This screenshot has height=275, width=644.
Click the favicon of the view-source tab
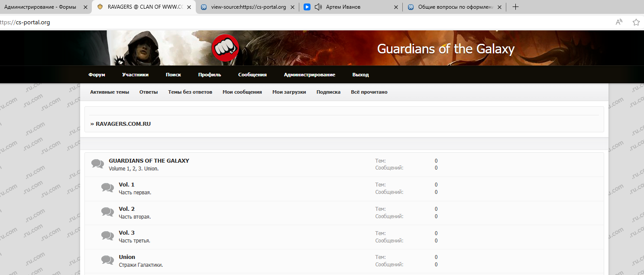point(204,7)
